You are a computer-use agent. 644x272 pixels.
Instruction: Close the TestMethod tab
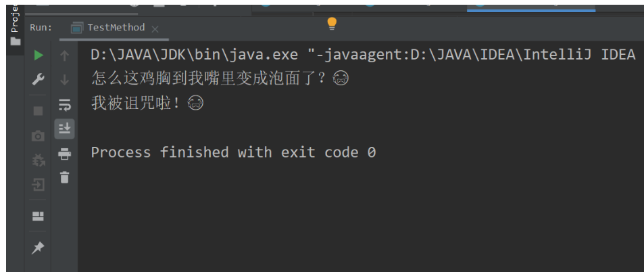point(155,29)
